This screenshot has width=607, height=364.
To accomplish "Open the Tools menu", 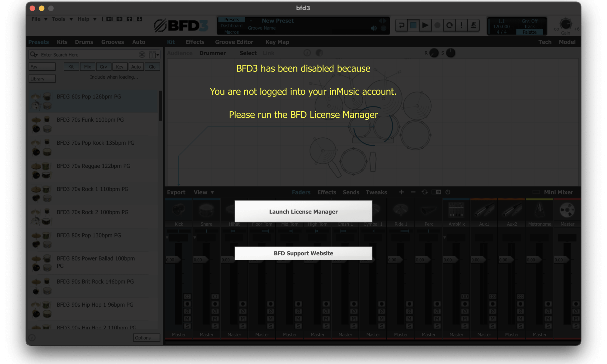I will click(62, 19).
